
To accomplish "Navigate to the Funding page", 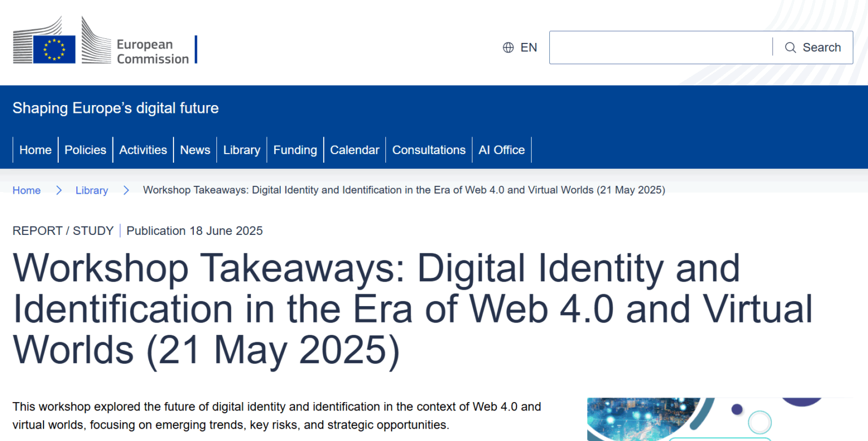I will (x=295, y=150).
